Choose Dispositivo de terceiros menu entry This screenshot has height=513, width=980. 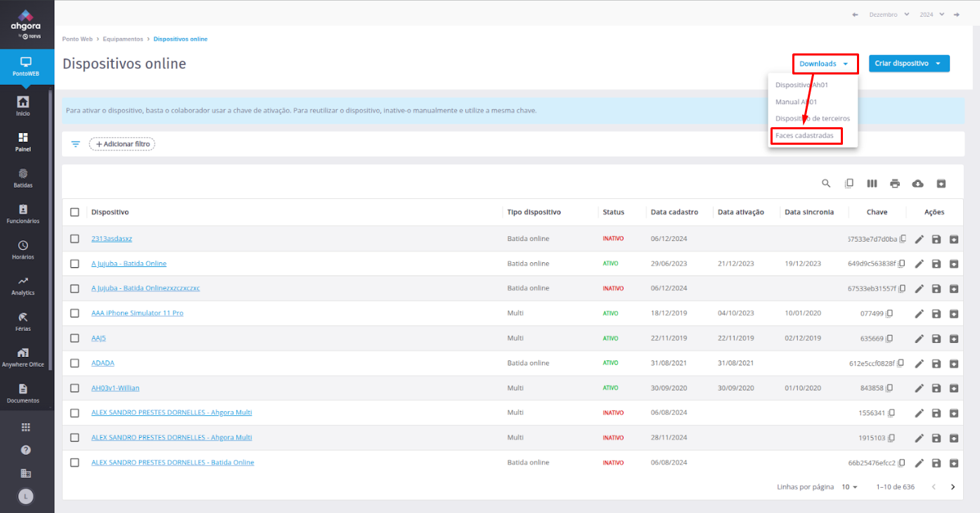pos(812,119)
